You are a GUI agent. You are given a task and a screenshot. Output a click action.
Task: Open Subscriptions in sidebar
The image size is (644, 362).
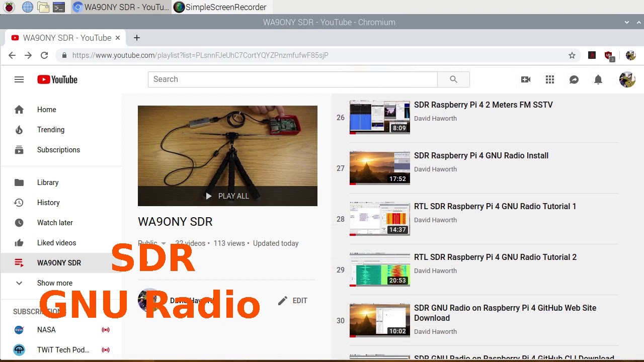(x=61, y=150)
